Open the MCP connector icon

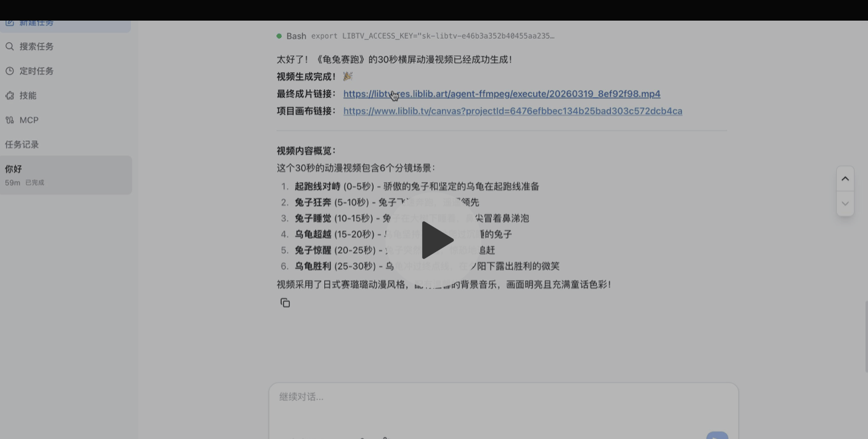coord(9,120)
